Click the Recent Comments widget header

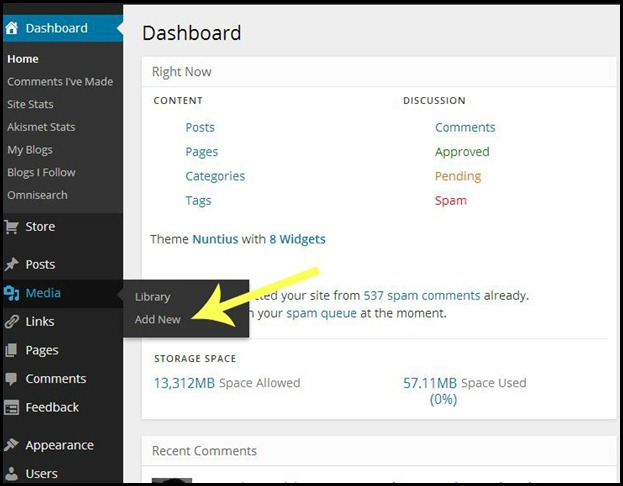tap(379, 451)
